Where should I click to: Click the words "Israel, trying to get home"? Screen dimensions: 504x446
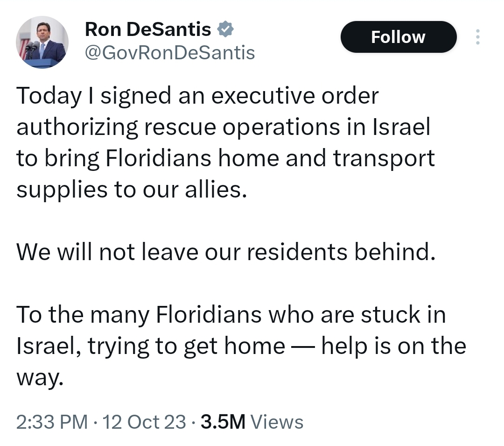[x=150, y=346]
